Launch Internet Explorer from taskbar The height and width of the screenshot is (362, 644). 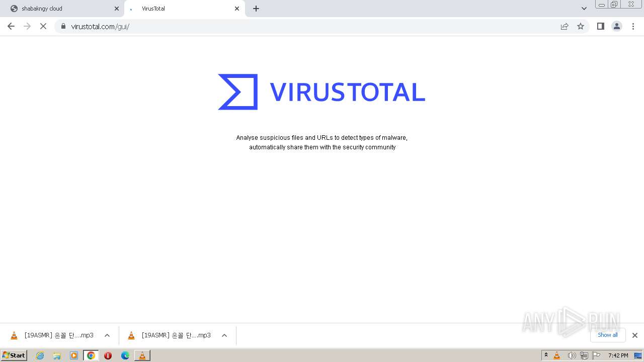(x=40, y=355)
